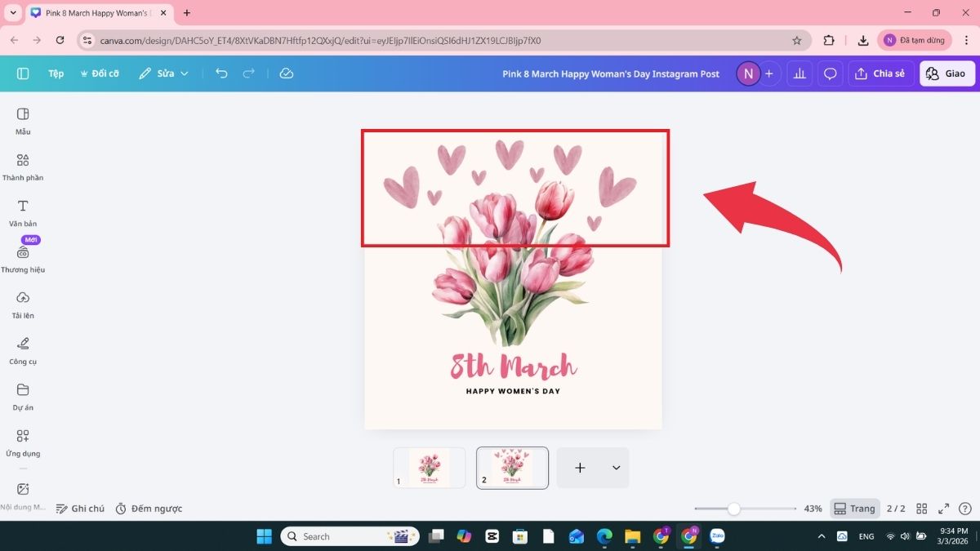This screenshot has width=980, height=551.
Task: Open the Văn bản text panel
Action: point(23,212)
